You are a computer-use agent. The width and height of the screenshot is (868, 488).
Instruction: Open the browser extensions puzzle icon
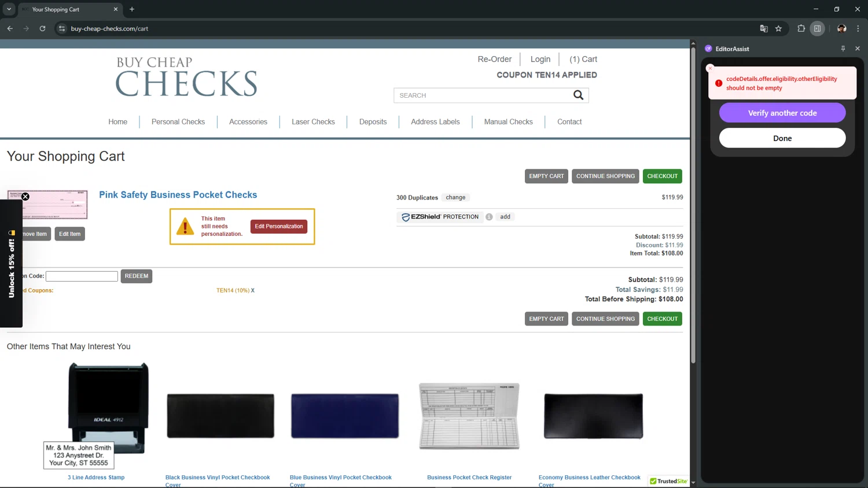(x=801, y=28)
